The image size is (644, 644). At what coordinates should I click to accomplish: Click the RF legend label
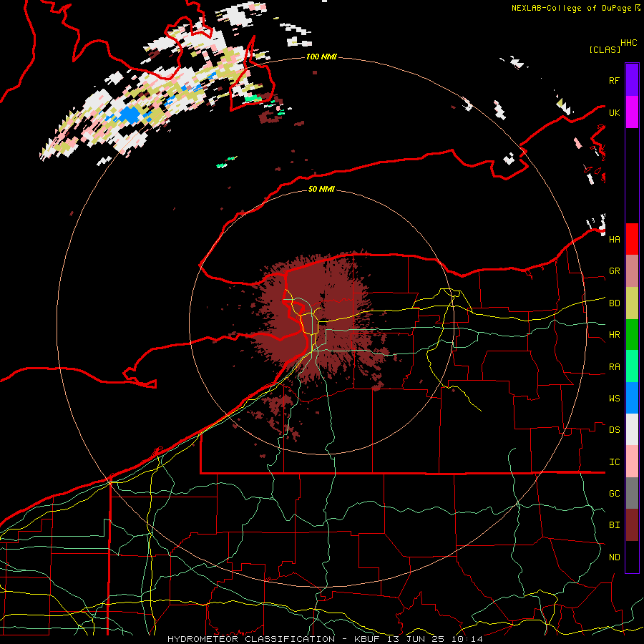614,80
